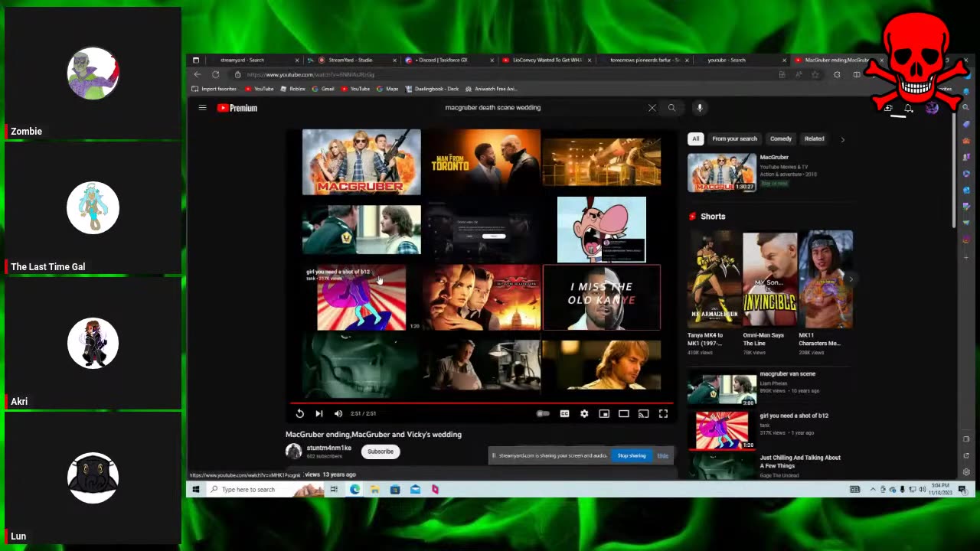Click the YouTube search magnifier button
Viewport: 980px width, 551px height.
click(671, 108)
